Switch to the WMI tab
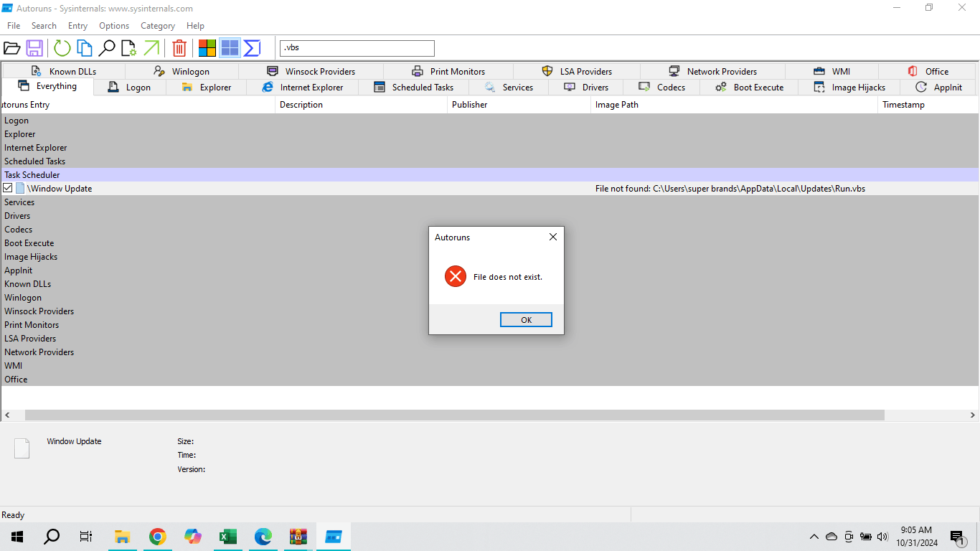980x551 pixels. pyautogui.click(x=831, y=71)
